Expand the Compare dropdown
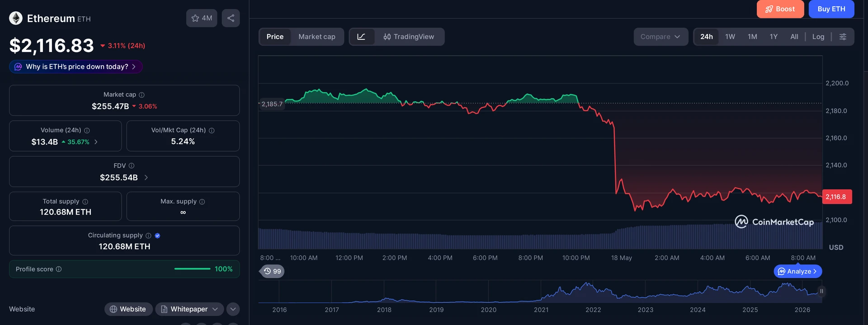Image resolution: width=868 pixels, height=325 pixels. pos(660,37)
